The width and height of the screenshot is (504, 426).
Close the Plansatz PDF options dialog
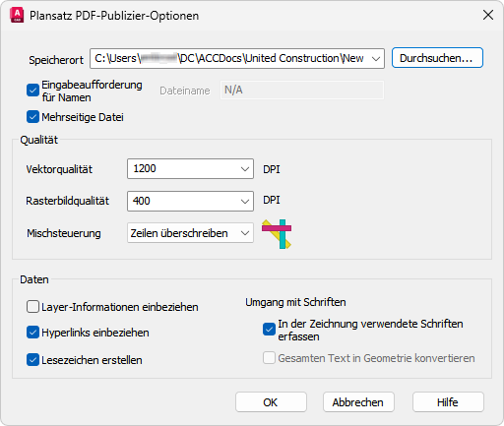(488, 15)
